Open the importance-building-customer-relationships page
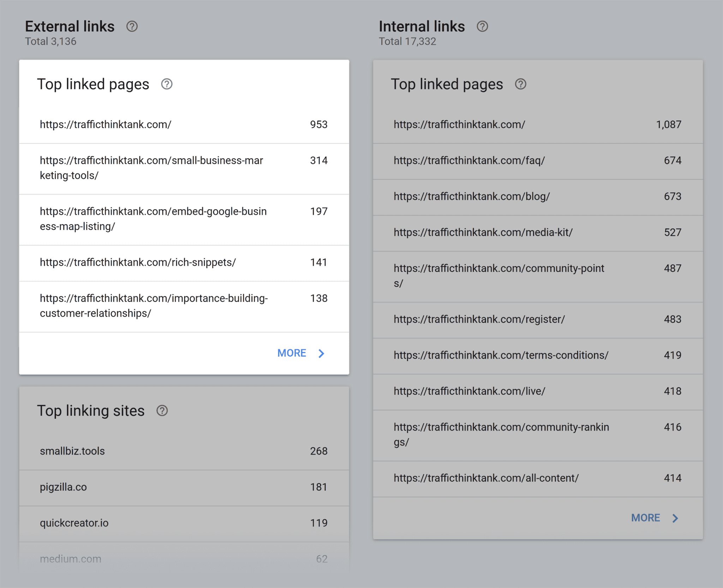Screen dimensions: 723x588 pos(154,305)
